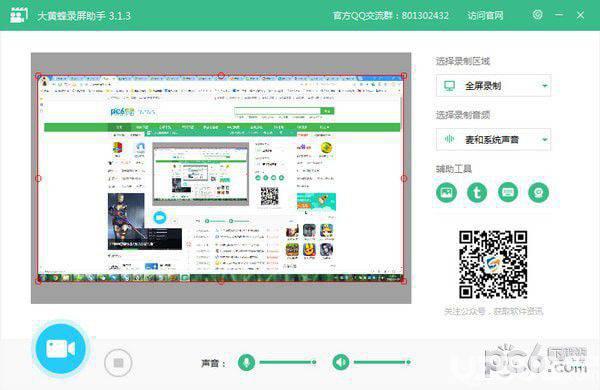The image size is (600, 390).
Task: Minimize the recorder window
Action: 559,15
